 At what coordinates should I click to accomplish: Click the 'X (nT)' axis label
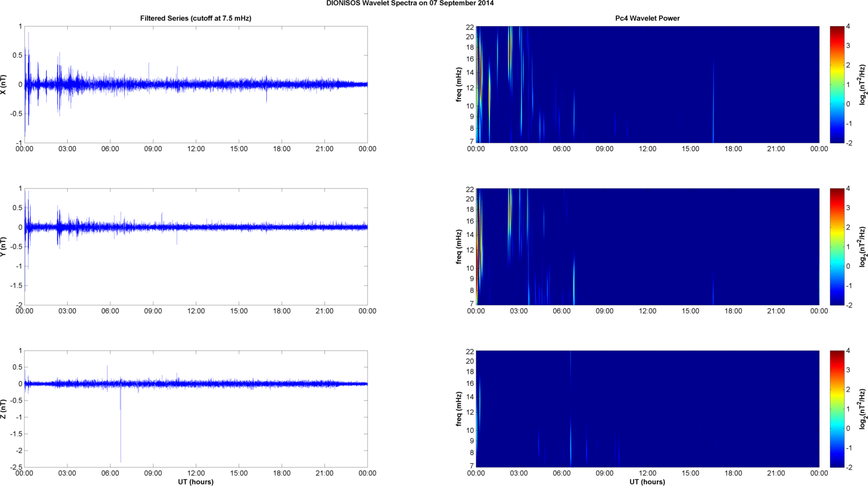tap(4, 85)
